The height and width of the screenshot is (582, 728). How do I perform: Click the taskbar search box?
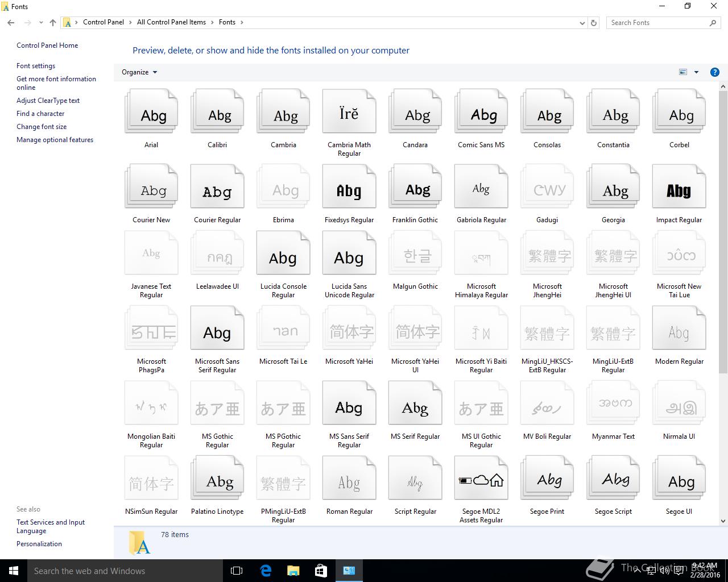click(x=125, y=571)
